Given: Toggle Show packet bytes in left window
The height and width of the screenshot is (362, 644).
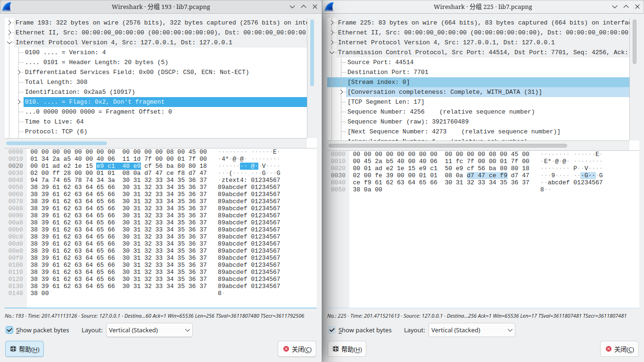Looking at the screenshot, I should [9, 330].
